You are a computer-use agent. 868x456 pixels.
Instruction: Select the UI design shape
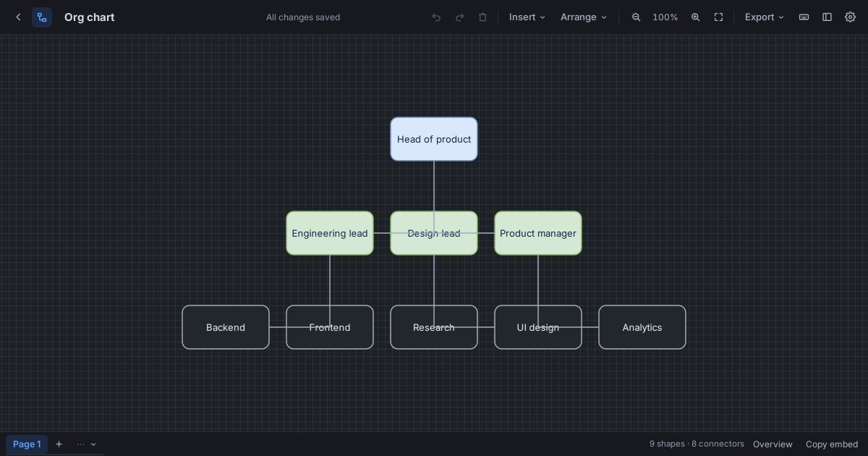click(538, 327)
